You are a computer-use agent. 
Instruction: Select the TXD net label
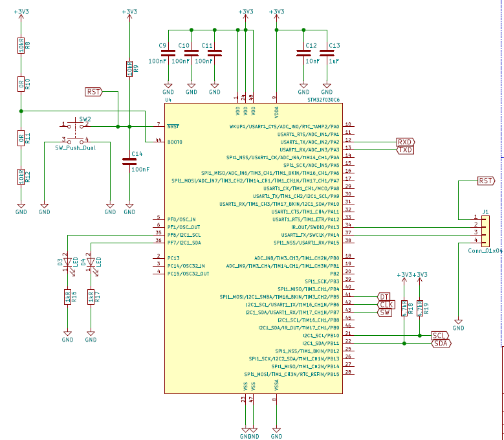tap(405, 149)
